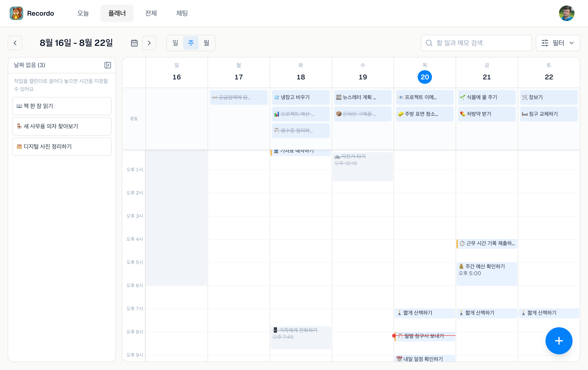Image resolution: width=588 pixels, height=370 pixels.
Task: Open 근무 시간 기록 제출하 event
Action: [487, 244]
